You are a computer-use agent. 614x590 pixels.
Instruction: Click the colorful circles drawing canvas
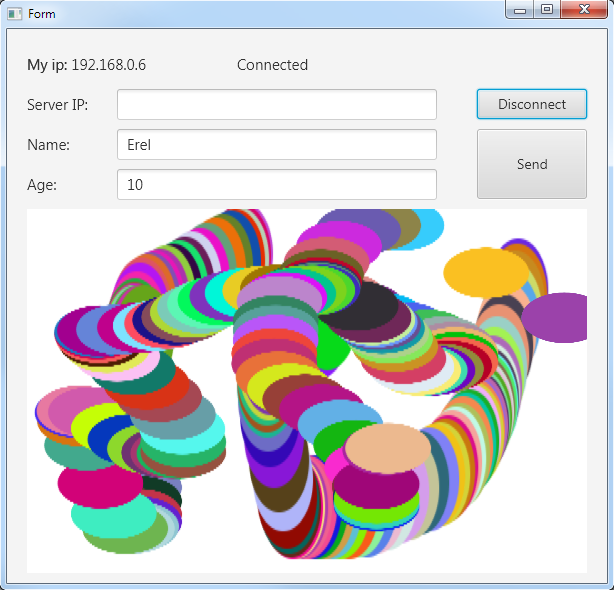pos(307,391)
